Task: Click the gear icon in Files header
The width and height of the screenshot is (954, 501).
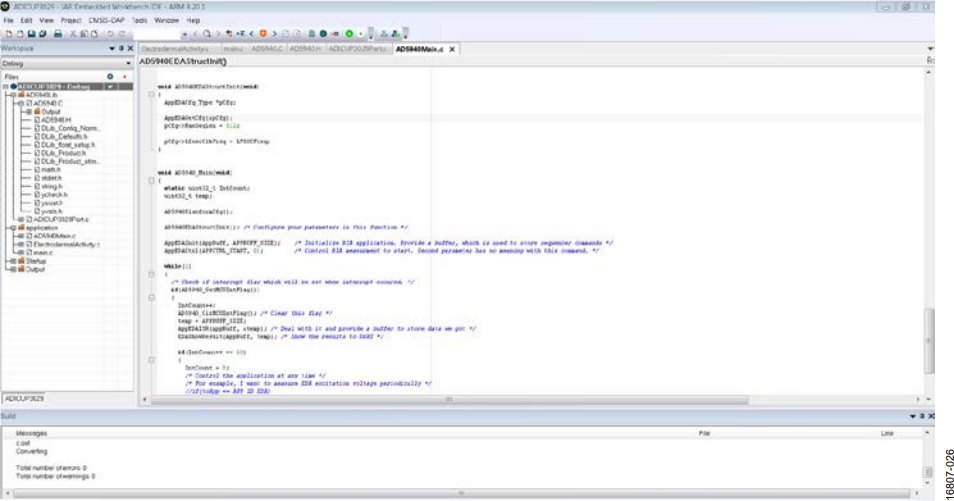Action: click(x=110, y=77)
